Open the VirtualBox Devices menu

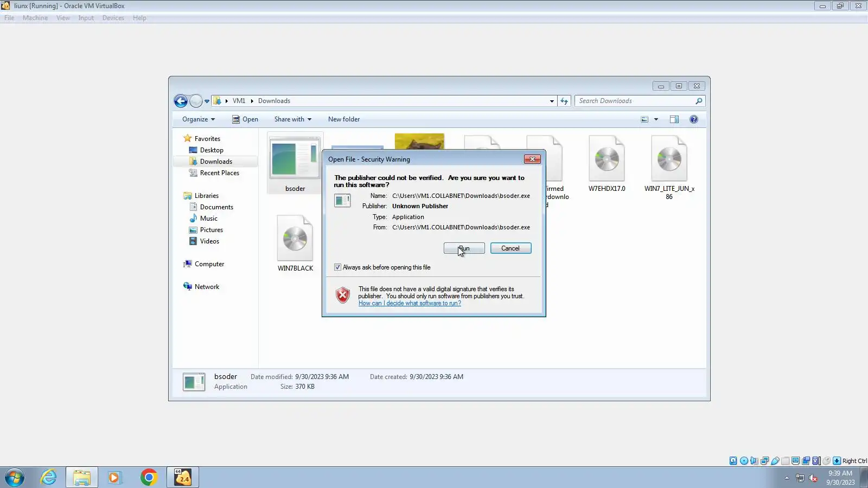point(113,18)
